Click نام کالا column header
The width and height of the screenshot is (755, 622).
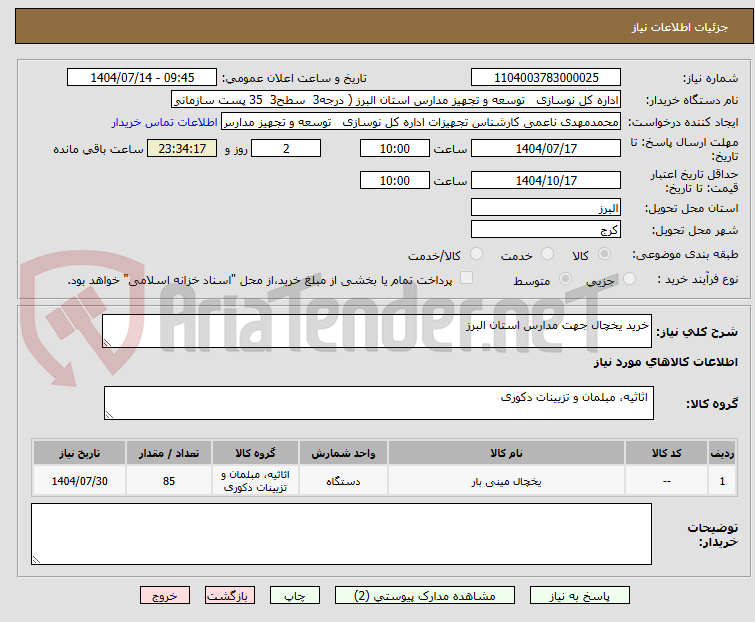point(506,453)
